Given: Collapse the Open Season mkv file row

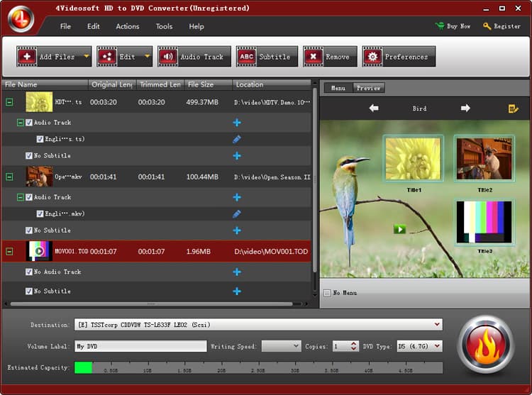Looking at the screenshot, I should [9, 177].
